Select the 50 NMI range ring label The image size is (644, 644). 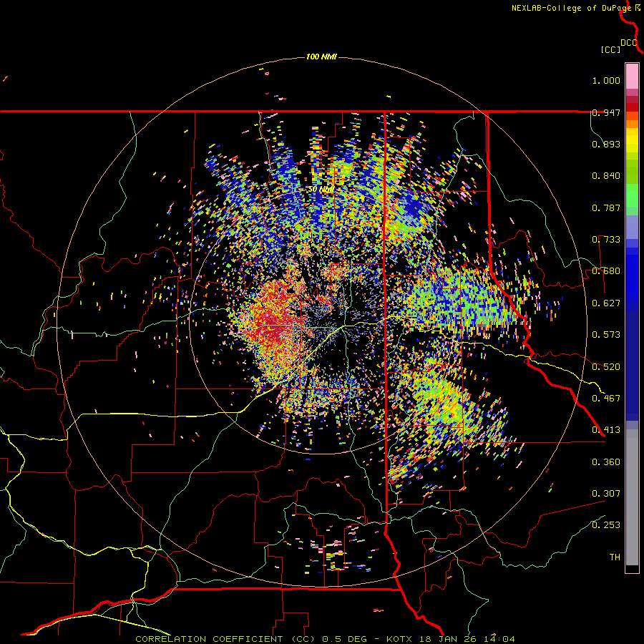[321, 190]
